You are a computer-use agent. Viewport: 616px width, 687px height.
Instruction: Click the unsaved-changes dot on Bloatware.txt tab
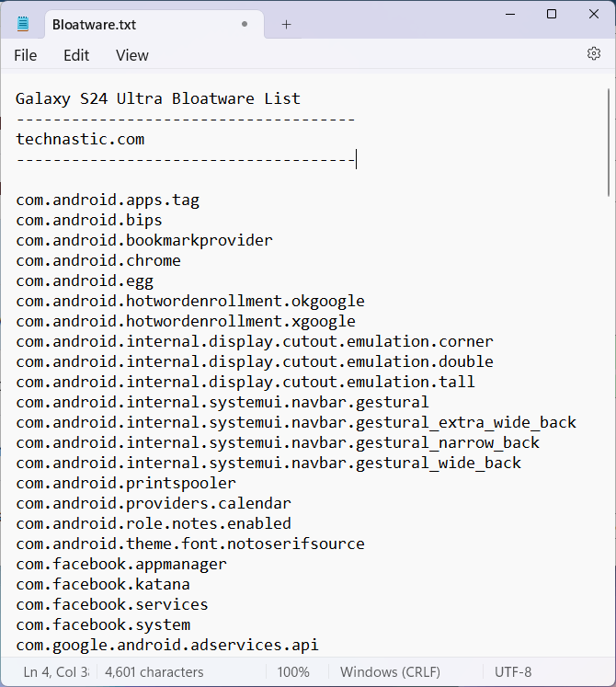(245, 25)
